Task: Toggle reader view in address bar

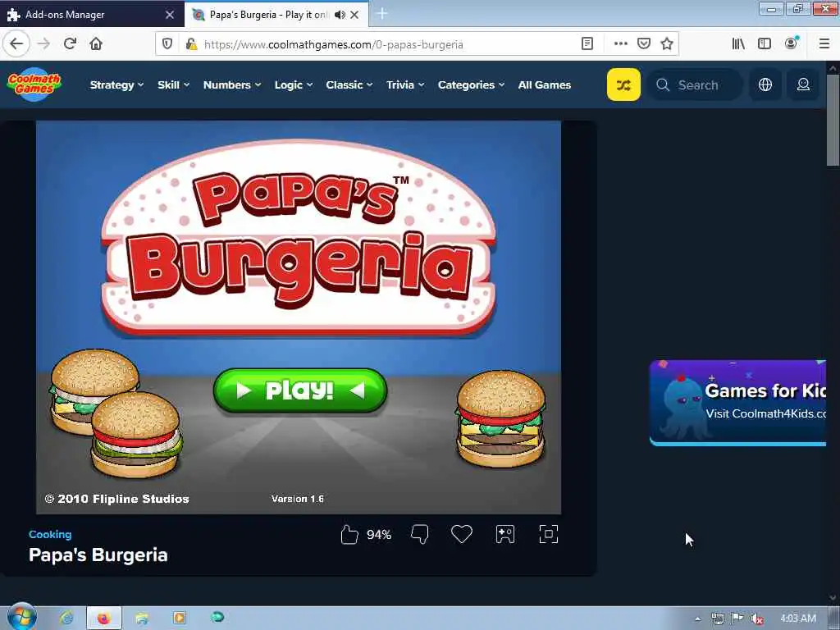Action: [587, 43]
